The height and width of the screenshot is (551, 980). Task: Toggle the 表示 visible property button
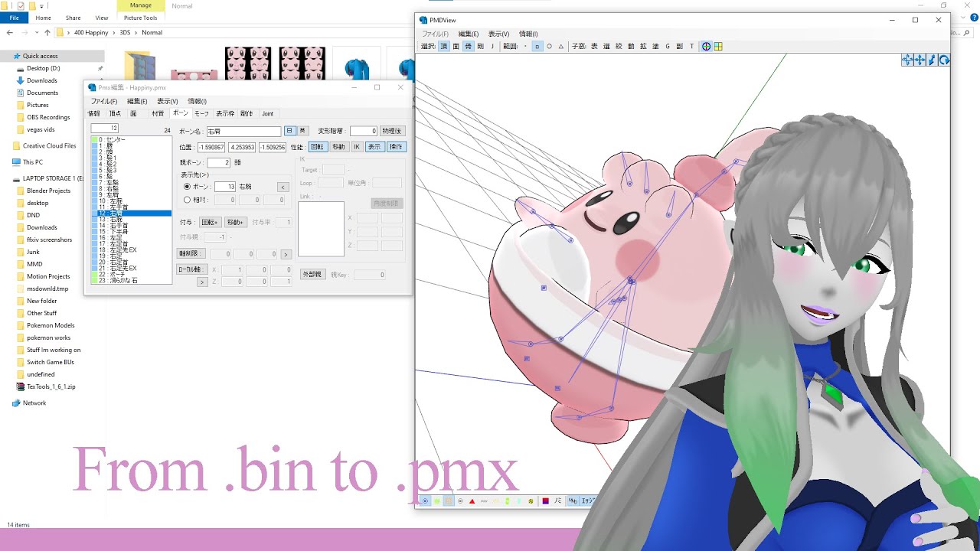[374, 146]
